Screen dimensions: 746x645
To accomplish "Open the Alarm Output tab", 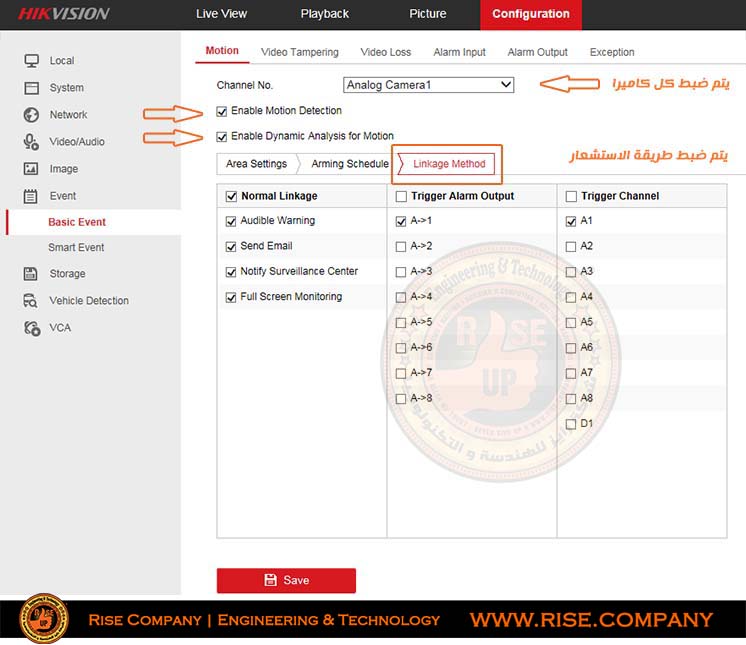I will point(538,52).
